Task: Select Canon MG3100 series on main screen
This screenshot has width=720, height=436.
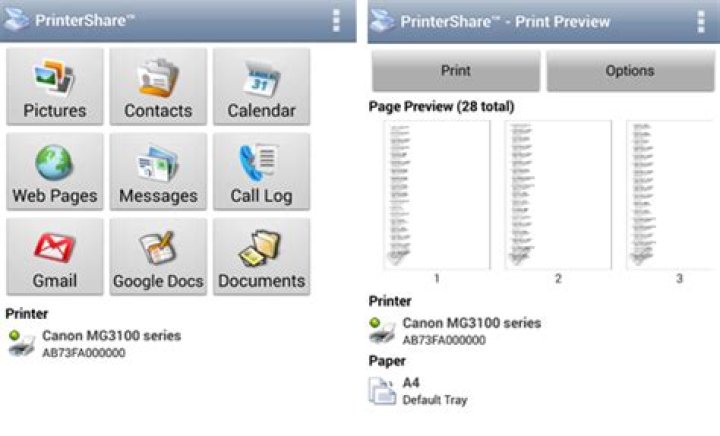Action: [x=112, y=335]
